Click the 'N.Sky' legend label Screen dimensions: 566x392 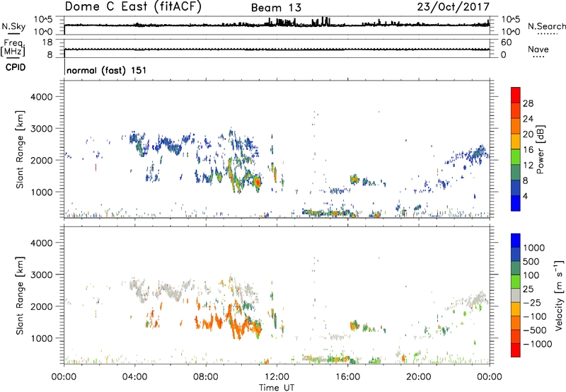point(13,27)
